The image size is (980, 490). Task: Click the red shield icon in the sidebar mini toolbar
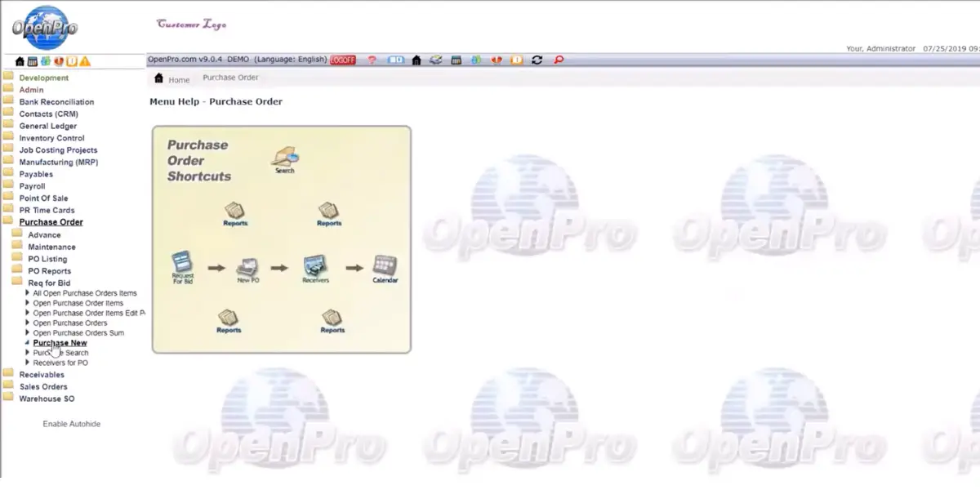(x=59, y=61)
